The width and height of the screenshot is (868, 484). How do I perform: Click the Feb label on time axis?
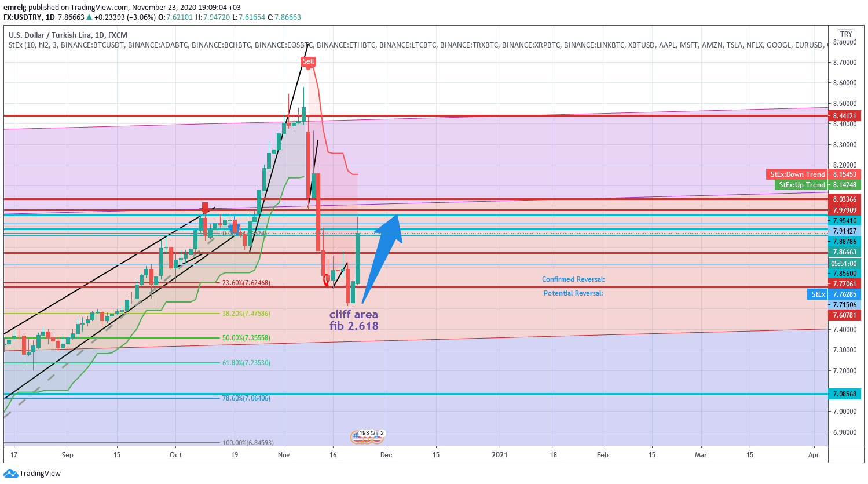602,455
